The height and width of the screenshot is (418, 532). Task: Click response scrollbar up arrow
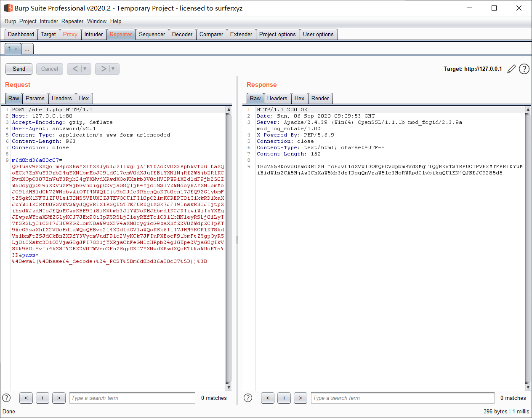tap(528, 110)
